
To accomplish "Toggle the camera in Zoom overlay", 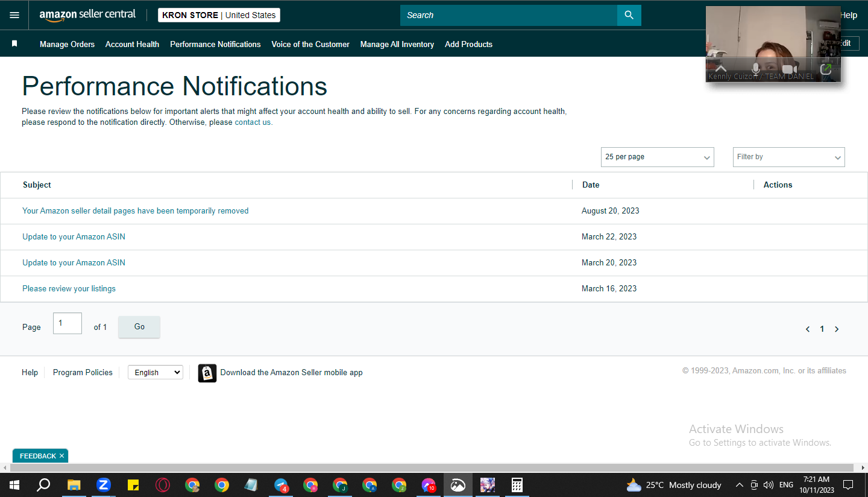I will pos(790,69).
